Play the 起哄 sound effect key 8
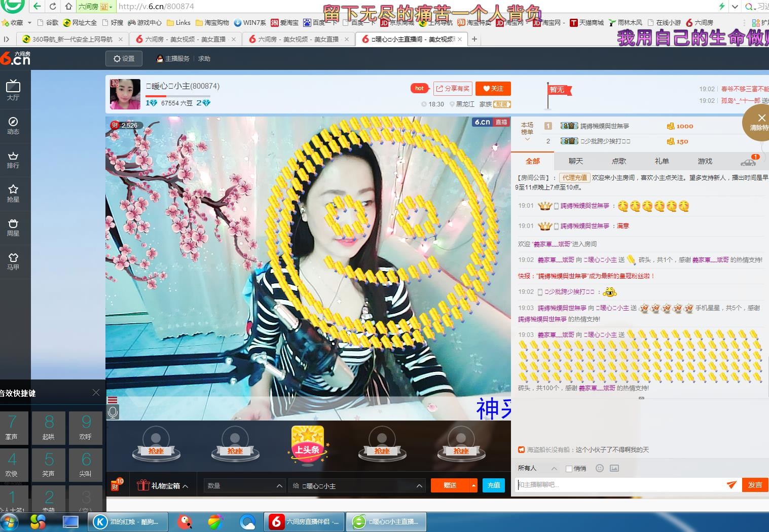The image size is (769, 532). click(49, 428)
